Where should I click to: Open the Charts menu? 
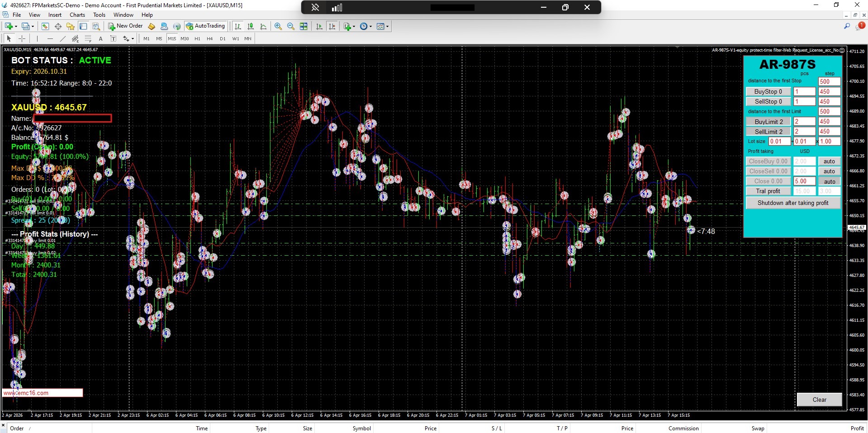pos(77,14)
